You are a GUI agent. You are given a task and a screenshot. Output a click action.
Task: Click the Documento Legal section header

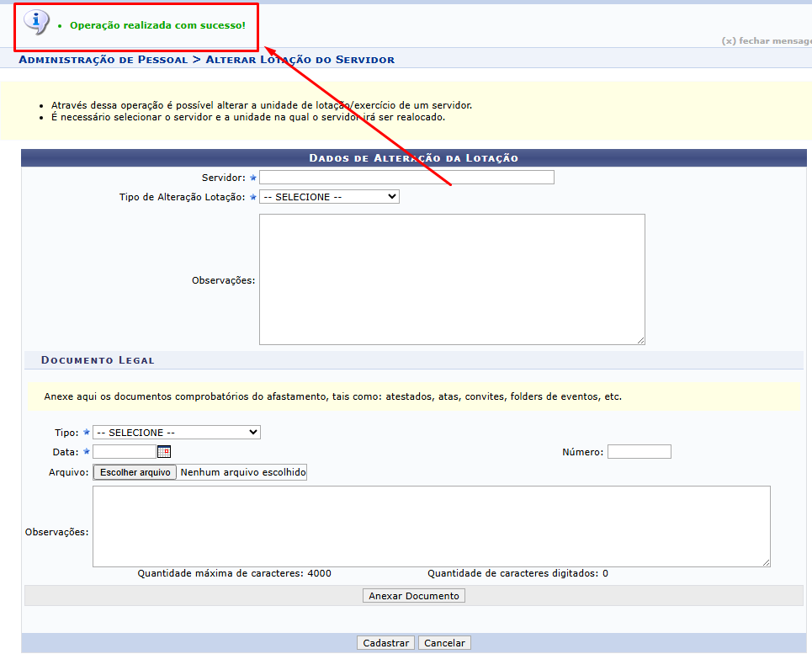tap(98, 360)
